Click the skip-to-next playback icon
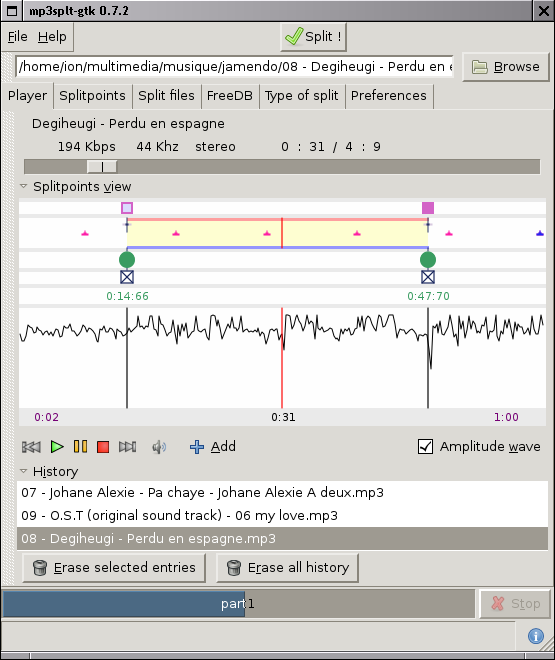Screen dimensions: 555x660 point(127,447)
